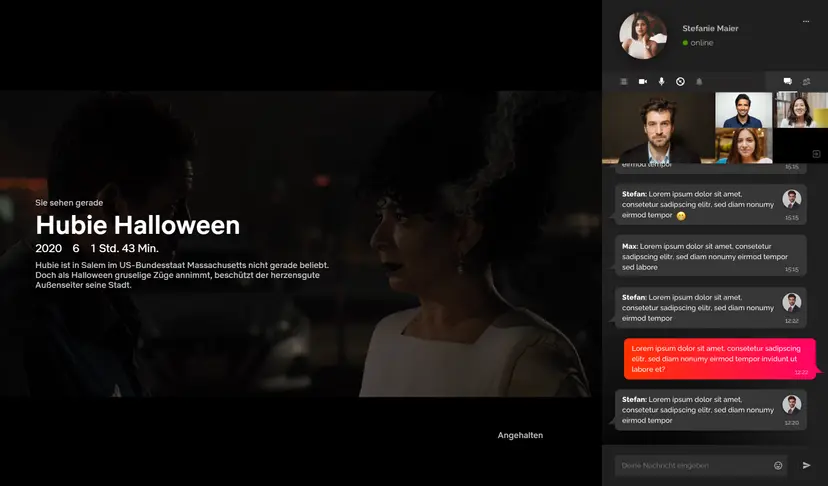Click Stefan's avatar in the 12:22 message
The width and height of the screenshot is (828, 486).
tap(792, 302)
